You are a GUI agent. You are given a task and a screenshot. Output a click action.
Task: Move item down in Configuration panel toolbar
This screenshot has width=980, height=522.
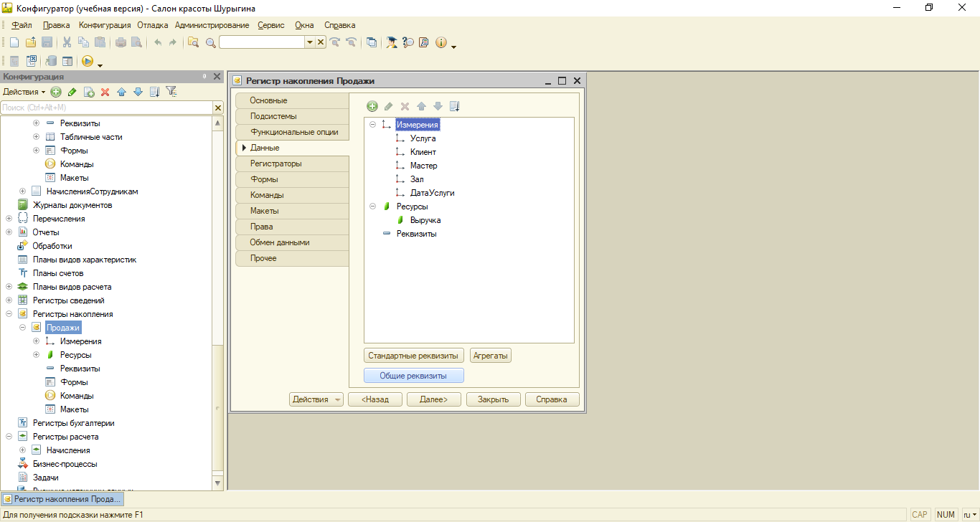click(x=138, y=92)
